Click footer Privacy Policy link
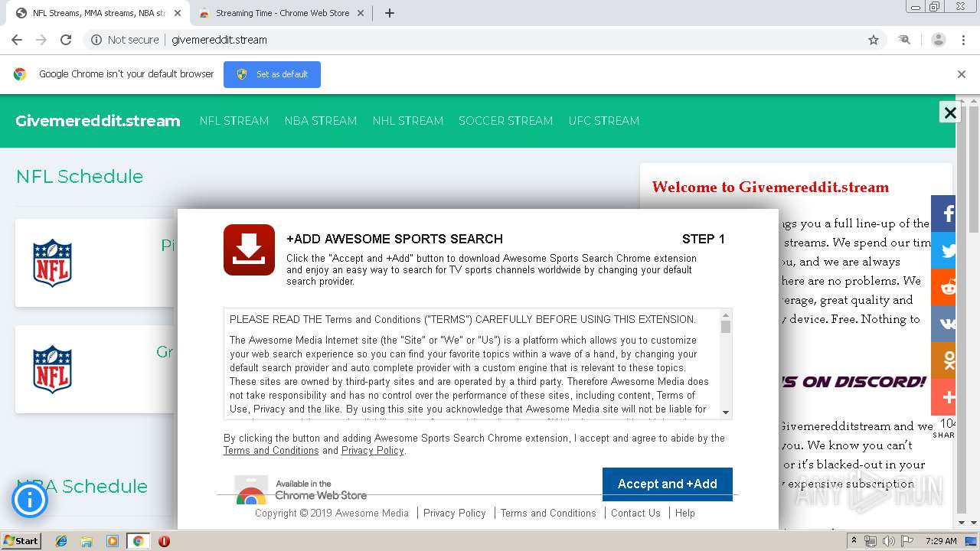The image size is (980, 551). point(455,513)
